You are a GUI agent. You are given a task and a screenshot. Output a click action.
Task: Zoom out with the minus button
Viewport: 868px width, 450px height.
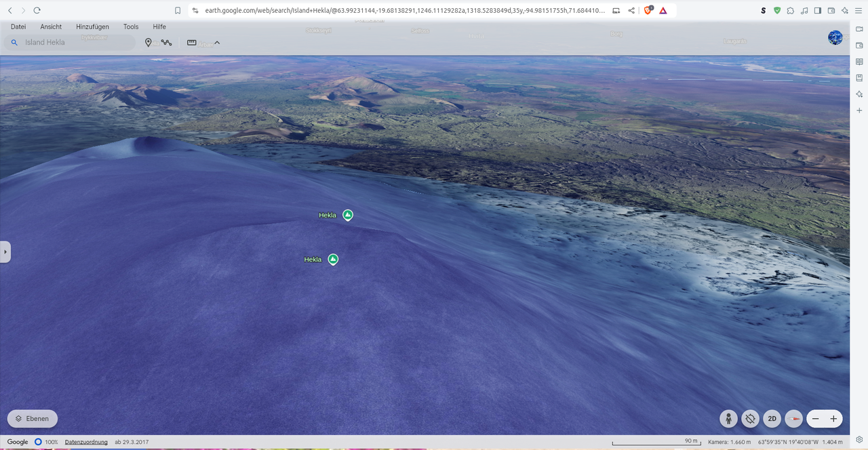click(816, 419)
